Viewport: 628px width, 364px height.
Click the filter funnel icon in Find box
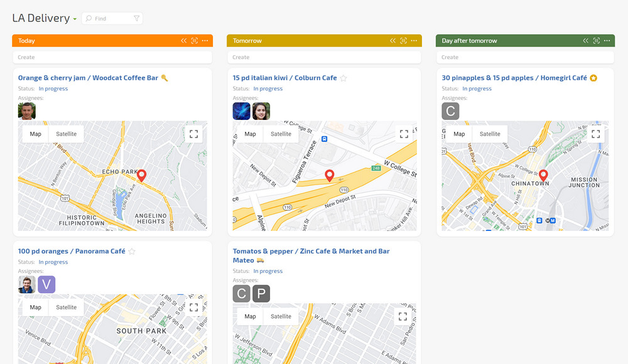136,19
